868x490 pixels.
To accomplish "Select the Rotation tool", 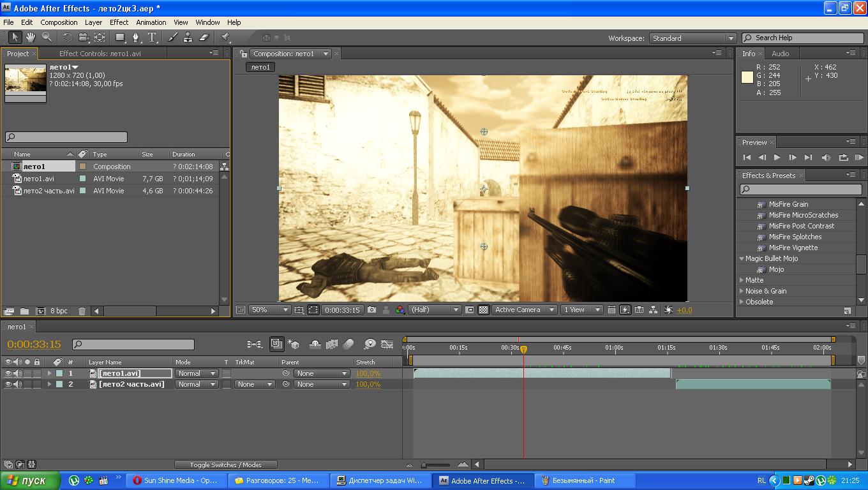I will (67, 38).
